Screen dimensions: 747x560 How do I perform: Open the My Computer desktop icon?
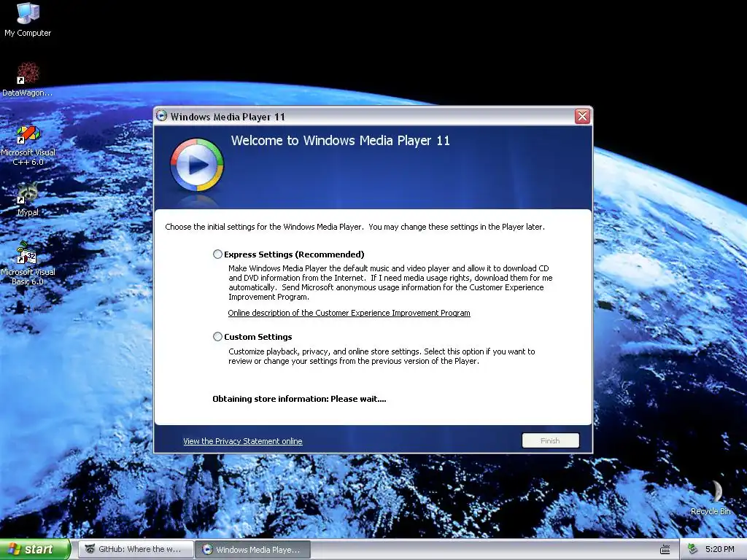coord(28,20)
